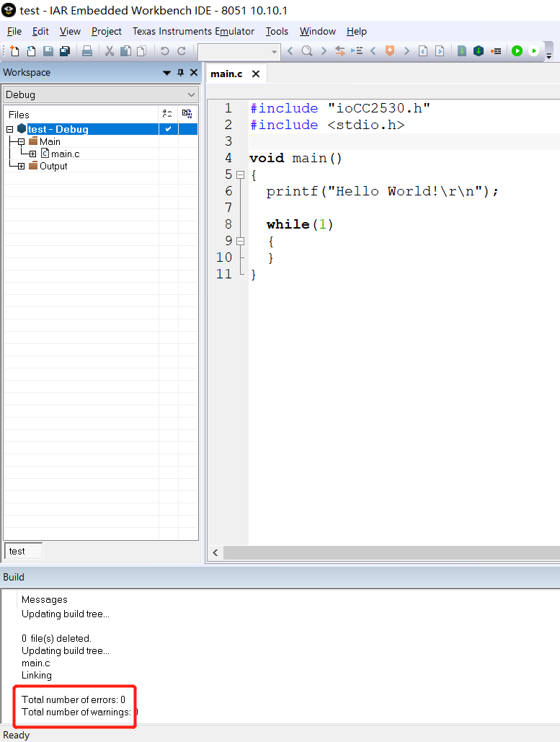Open the File menu
The width and height of the screenshot is (560, 742).
pos(14,31)
